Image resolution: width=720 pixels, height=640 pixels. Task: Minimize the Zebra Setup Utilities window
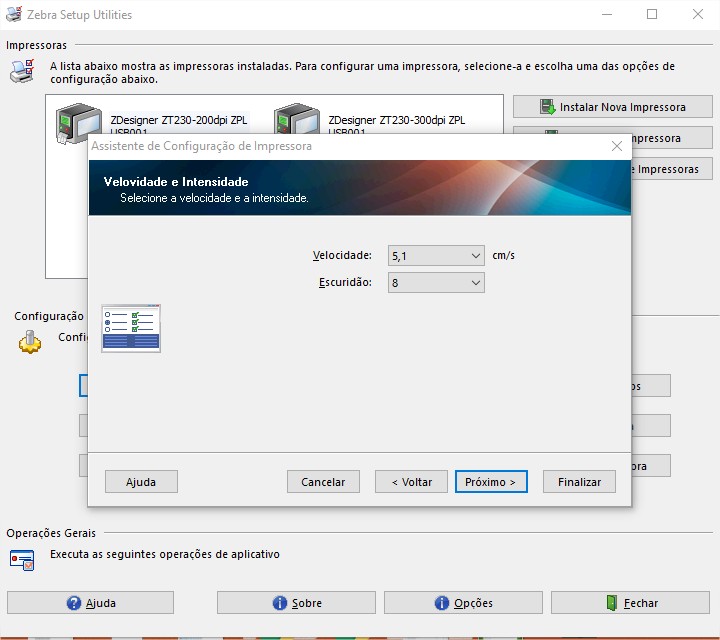point(607,14)
